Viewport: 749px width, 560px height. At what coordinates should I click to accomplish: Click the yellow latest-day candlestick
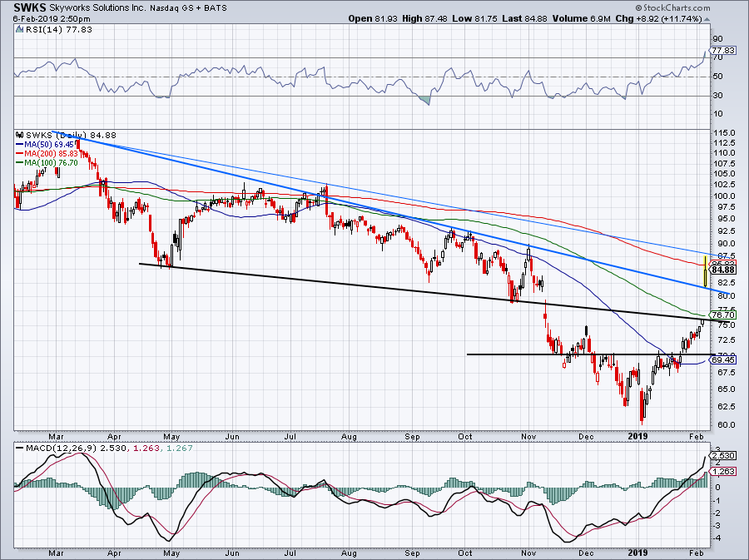click(706, 271)
